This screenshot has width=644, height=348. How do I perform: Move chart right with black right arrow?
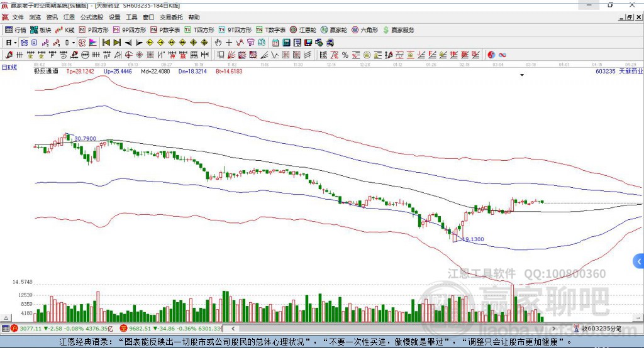pyautogui.click(x=139, y=42)
